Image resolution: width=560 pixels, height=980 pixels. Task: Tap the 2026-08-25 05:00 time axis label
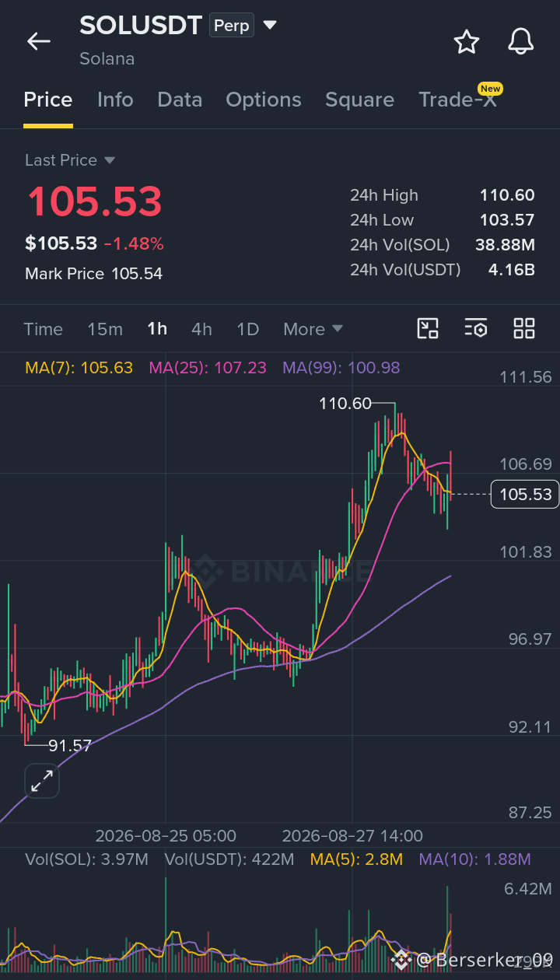click(x=166, y=836)
